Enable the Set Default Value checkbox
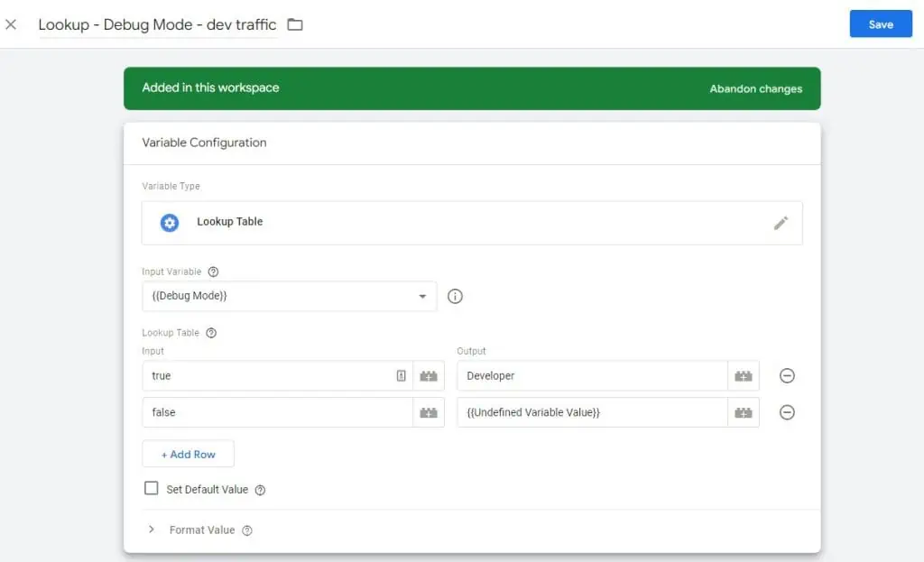The height and width of the screenshot is (562, 924). tap(152, 487)
